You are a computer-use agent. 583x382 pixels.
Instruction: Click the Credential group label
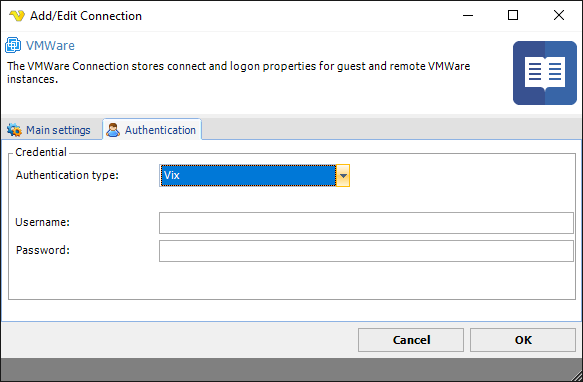pyautogui.click(x=41, y=152)
